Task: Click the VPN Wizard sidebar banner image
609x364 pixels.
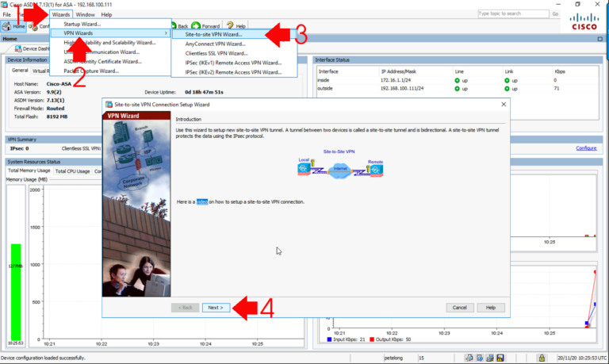Action: [x=136, y=204]
